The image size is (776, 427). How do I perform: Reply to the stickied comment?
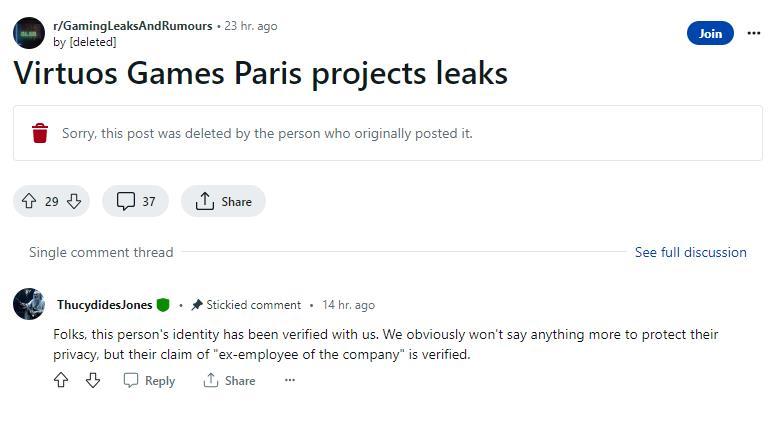click(149, 380)
